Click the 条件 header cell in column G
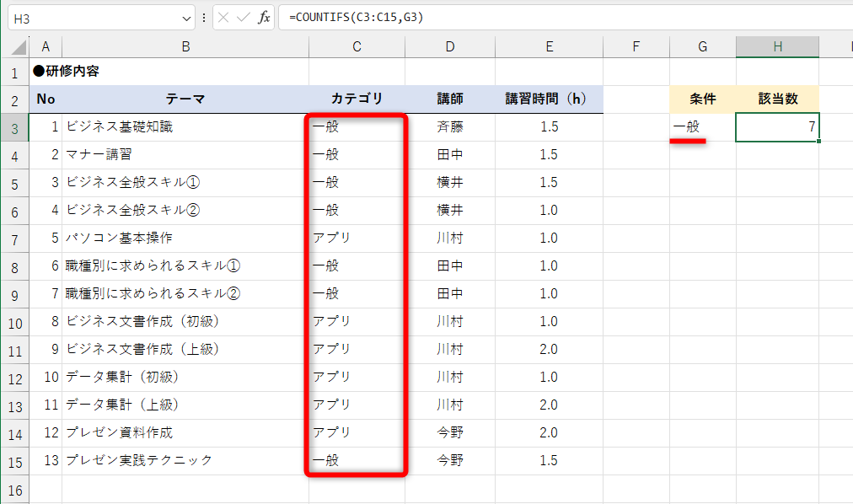 [702, 99]
